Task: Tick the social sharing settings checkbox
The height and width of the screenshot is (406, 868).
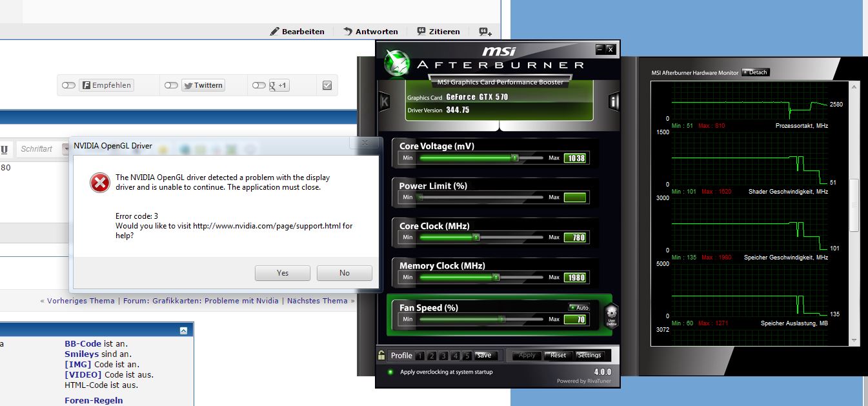Action: point(327,85)
